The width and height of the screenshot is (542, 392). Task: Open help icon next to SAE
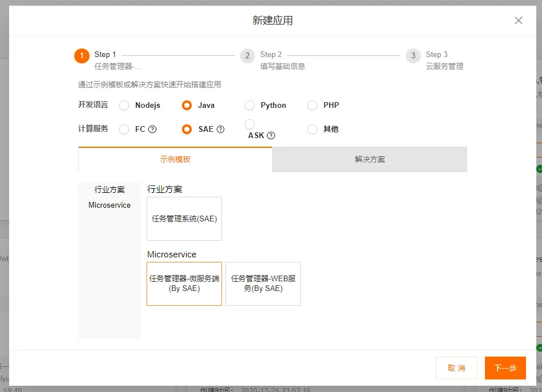221,130
